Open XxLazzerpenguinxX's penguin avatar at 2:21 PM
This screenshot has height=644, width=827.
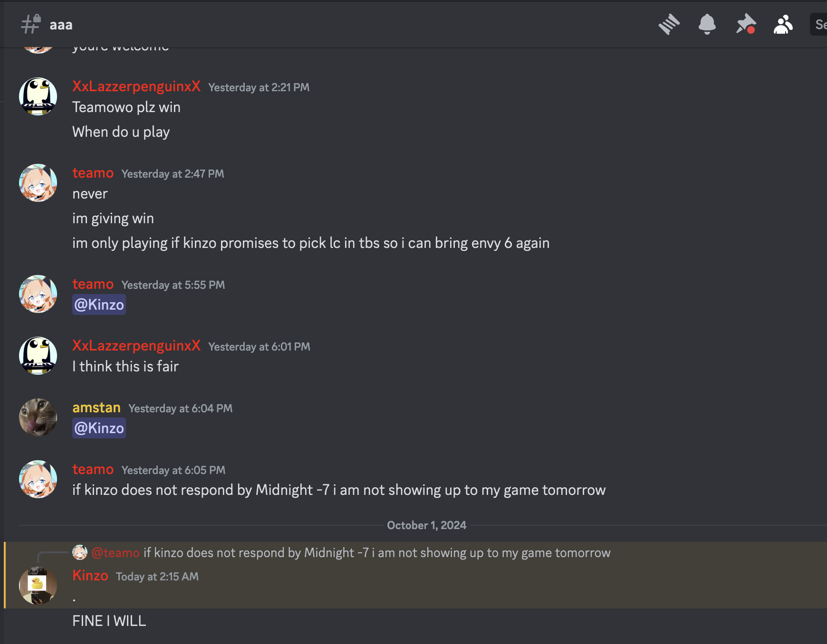pos(38,96)
